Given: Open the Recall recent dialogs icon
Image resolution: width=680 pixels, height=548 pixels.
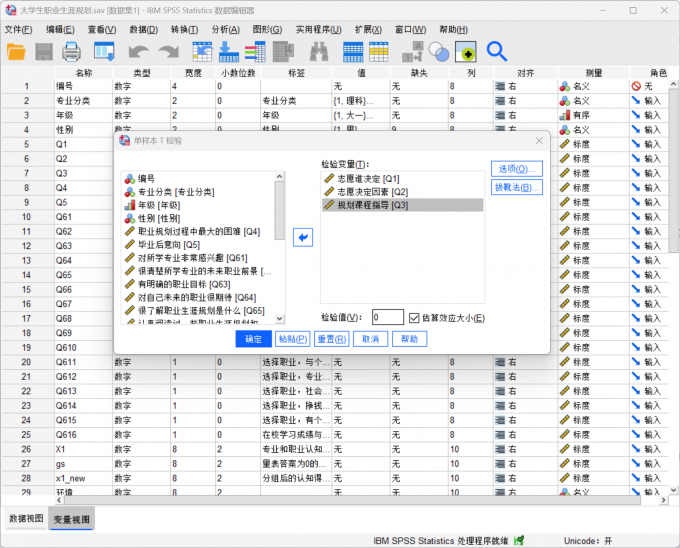Looking at the screenshot, I should [105, 52].
